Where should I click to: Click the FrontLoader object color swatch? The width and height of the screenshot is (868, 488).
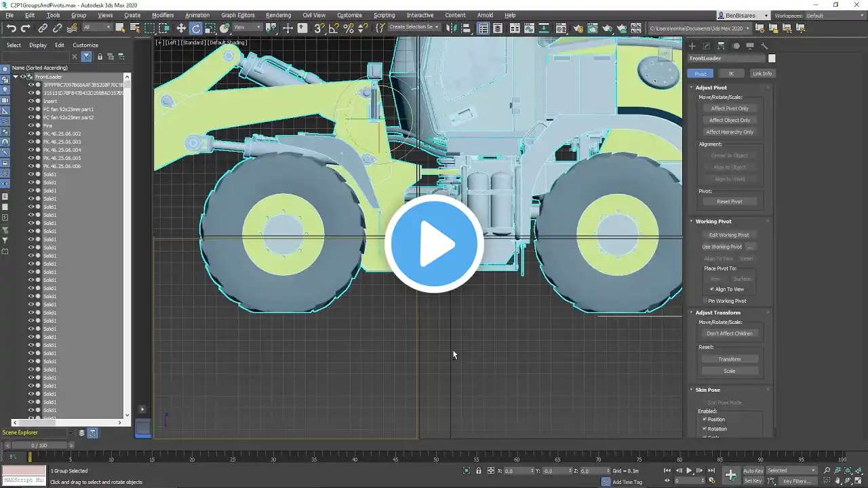pyautogui.click(x=772, y=58)
